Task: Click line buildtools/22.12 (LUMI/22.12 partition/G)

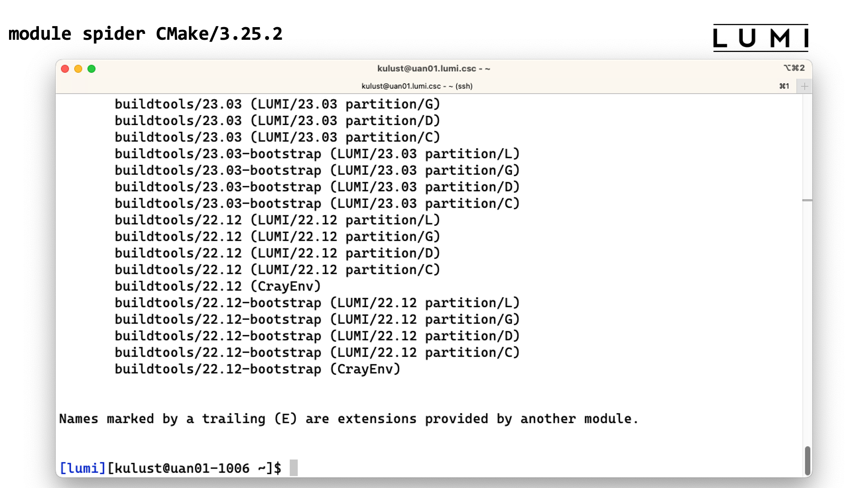Action: pyautogui.click(x=277, y=237)
